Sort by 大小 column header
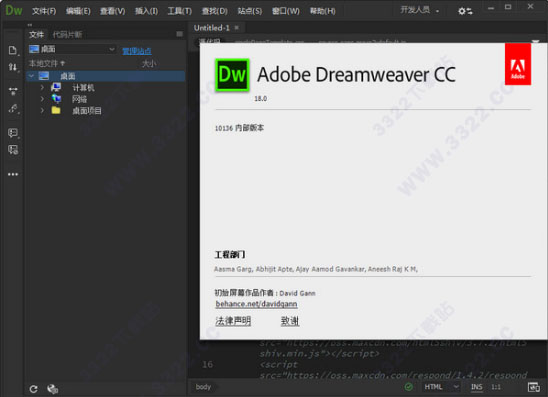This screenshot has width=548, height=397. pyautogui.click(x=149, y=63)
